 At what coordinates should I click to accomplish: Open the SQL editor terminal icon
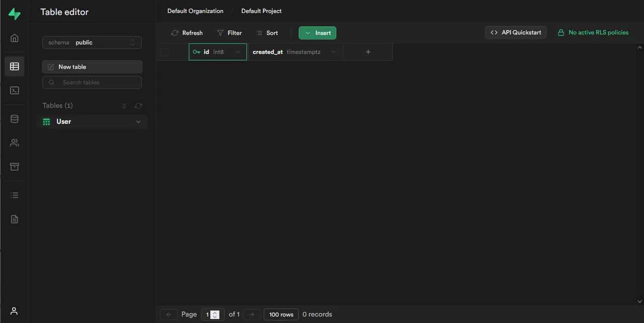point(15,91)
